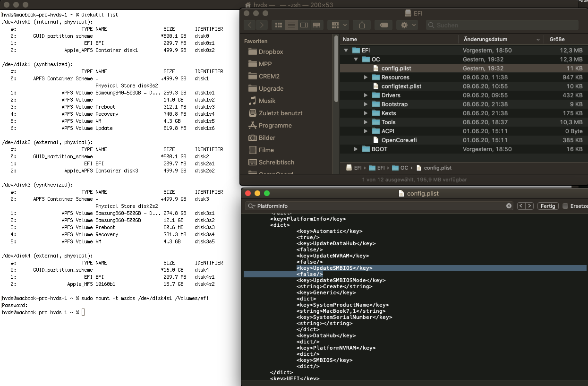Clear the PlatformInfo search field
The image size is (588, 386).
click(509, 206)
